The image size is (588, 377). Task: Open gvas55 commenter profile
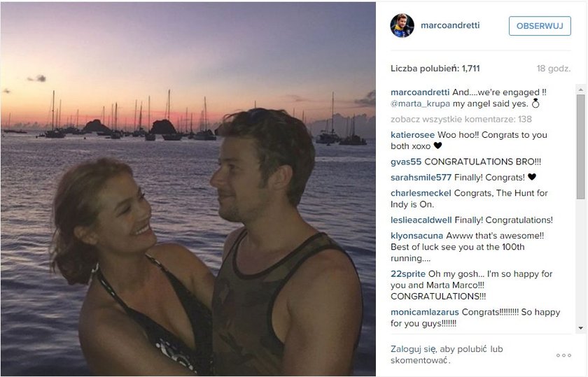click(x=406, y=162)
